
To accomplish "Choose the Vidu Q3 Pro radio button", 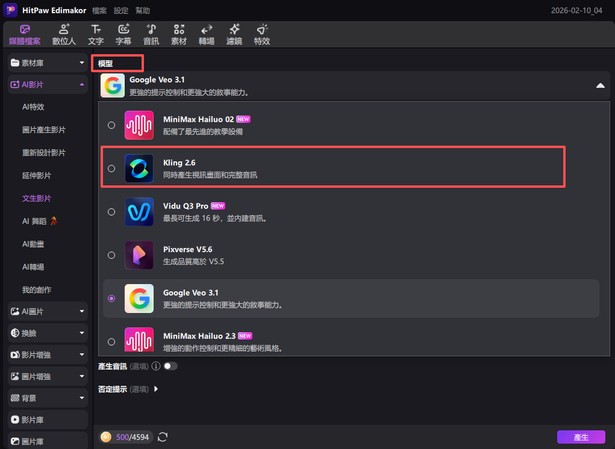I will click(111, 211).
